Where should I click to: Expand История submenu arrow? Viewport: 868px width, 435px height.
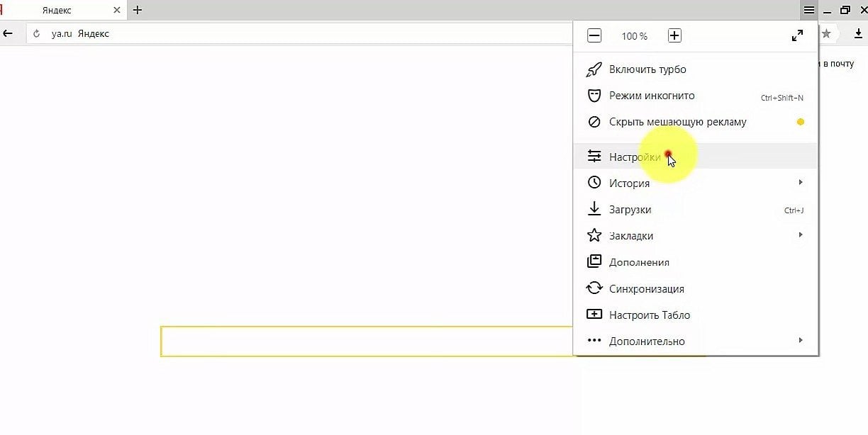(801, 183)
